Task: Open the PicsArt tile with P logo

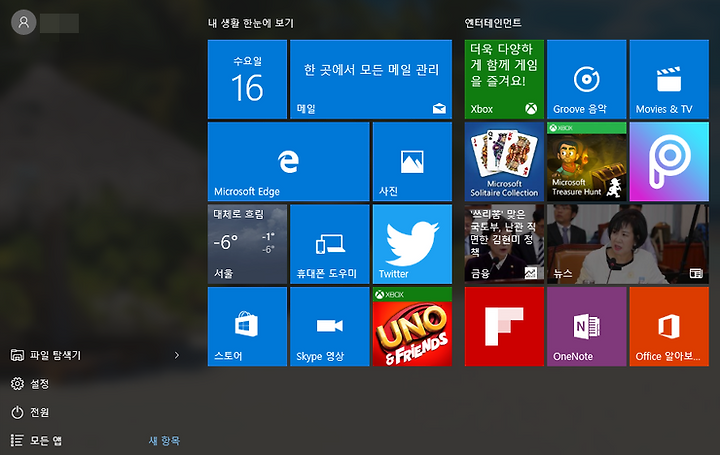Action: click(669, 162)
